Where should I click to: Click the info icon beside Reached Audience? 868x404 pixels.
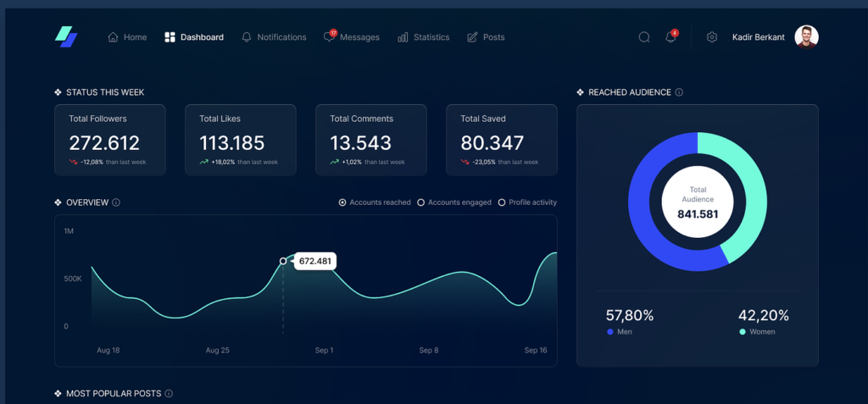point(680,92)
